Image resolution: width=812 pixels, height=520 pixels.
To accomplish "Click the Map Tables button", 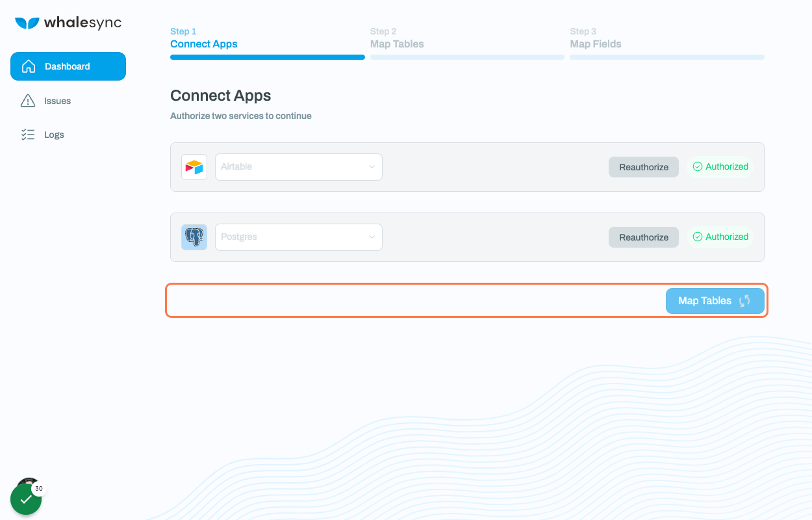I will [715, 301].
